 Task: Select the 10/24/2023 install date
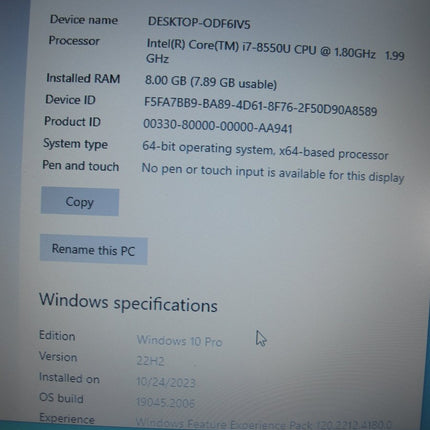[166, 382]
